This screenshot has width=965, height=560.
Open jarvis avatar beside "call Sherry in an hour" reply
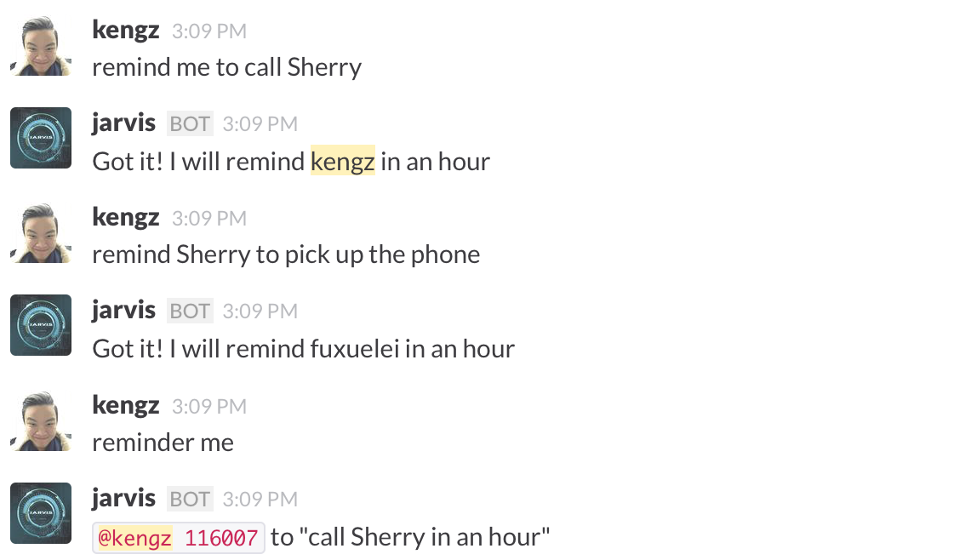point(41,513)
